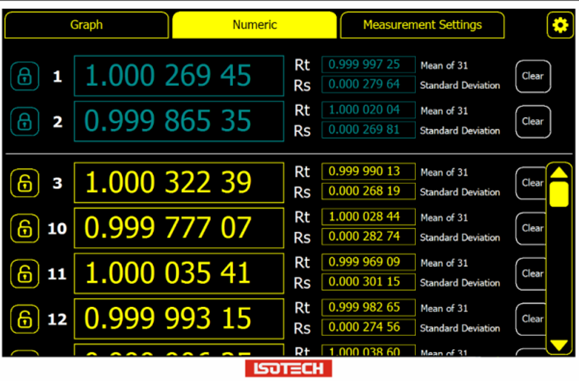Toggle the lock icon for channel 1

click(24, 76)
